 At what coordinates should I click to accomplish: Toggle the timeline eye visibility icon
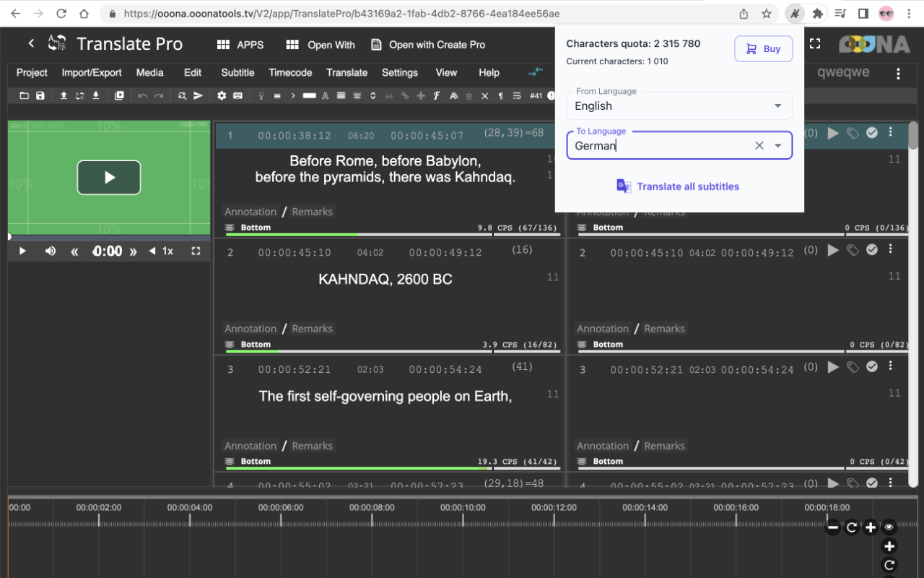click(889, 527)
